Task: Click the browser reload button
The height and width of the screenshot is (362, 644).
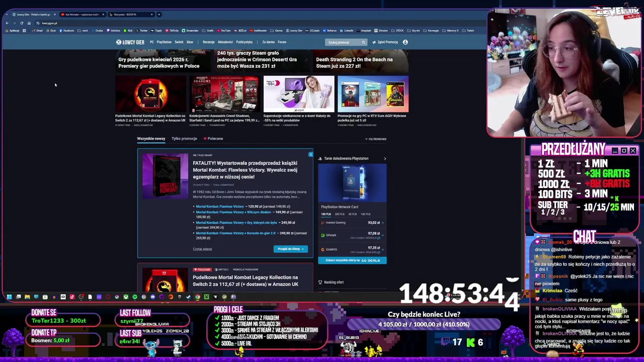Action: pos(22,23)
